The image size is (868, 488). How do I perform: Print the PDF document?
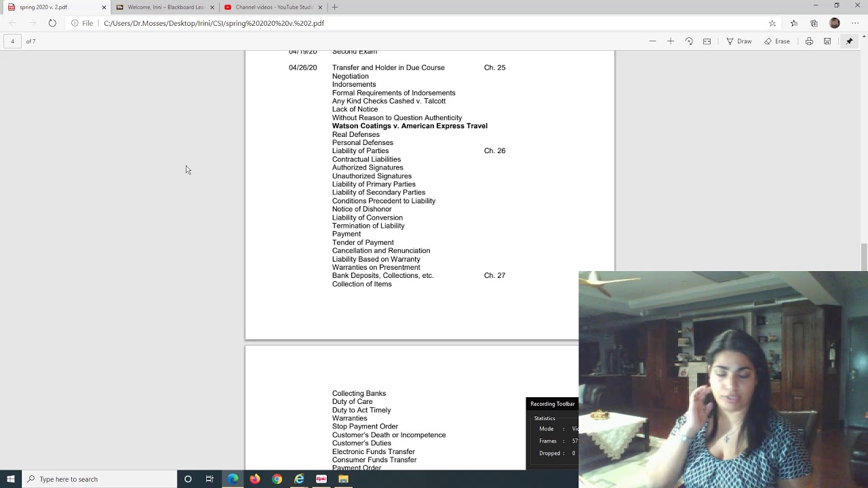click(809, 41)
